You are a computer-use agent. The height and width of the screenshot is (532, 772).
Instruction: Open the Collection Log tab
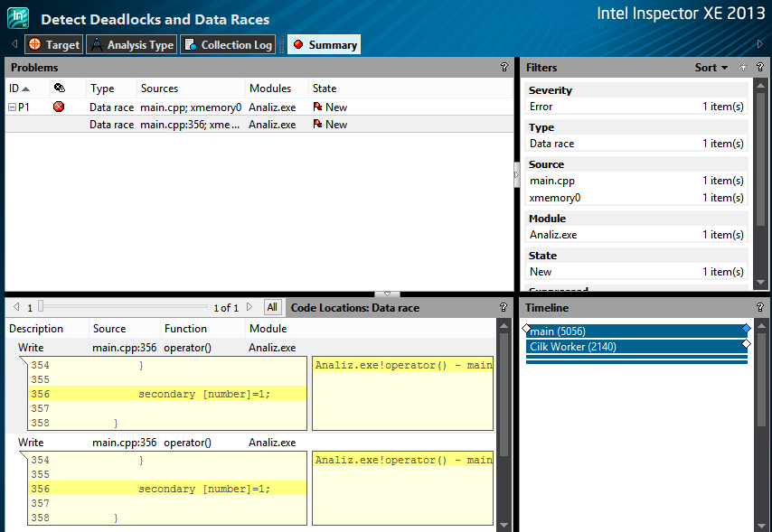point(228,45)
